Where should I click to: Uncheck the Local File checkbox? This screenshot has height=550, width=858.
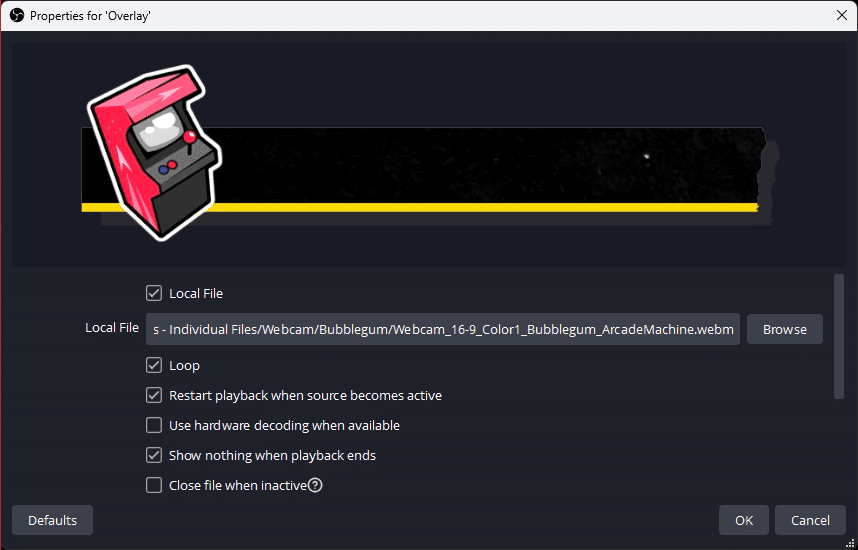click(x=154, y=294)
